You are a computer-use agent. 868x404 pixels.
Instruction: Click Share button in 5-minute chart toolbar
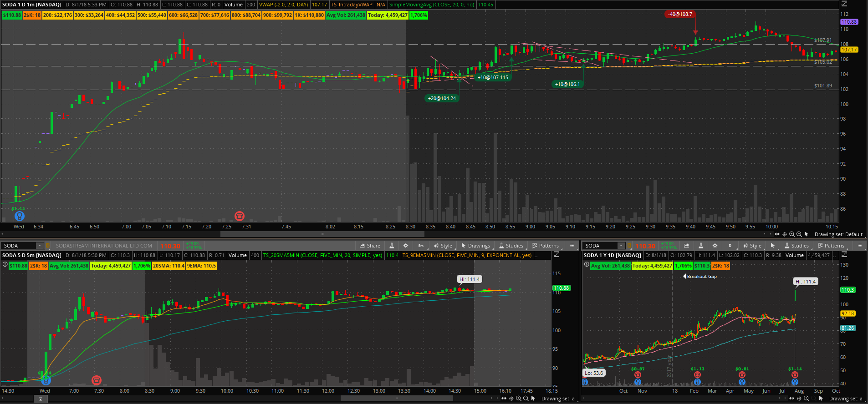[x=370, y=246]
